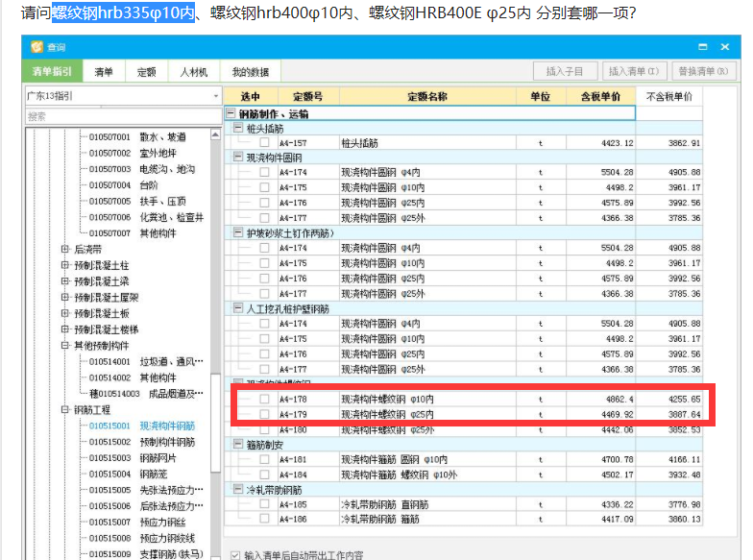
Task: Select 010515002 预制构件钢筋 tree item
Action: click(x=142, y=442)
